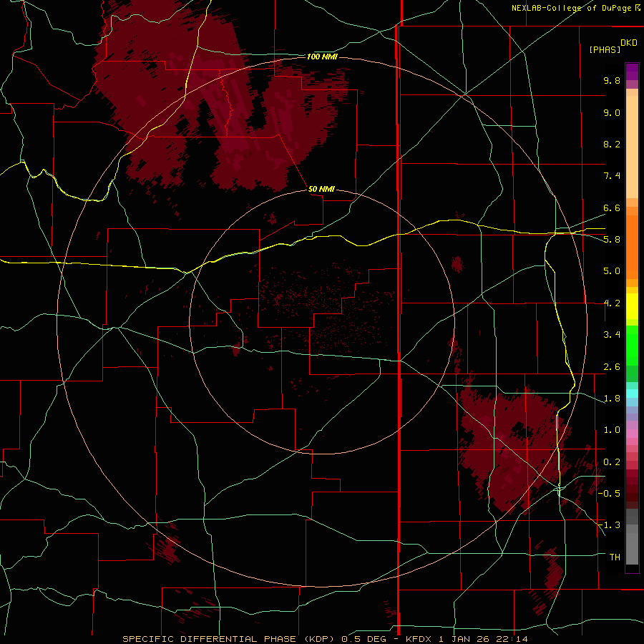Click the purple top segment of color bar
Image resolution: width=644 pixels, height=644 pixels.
click(632, 72)
